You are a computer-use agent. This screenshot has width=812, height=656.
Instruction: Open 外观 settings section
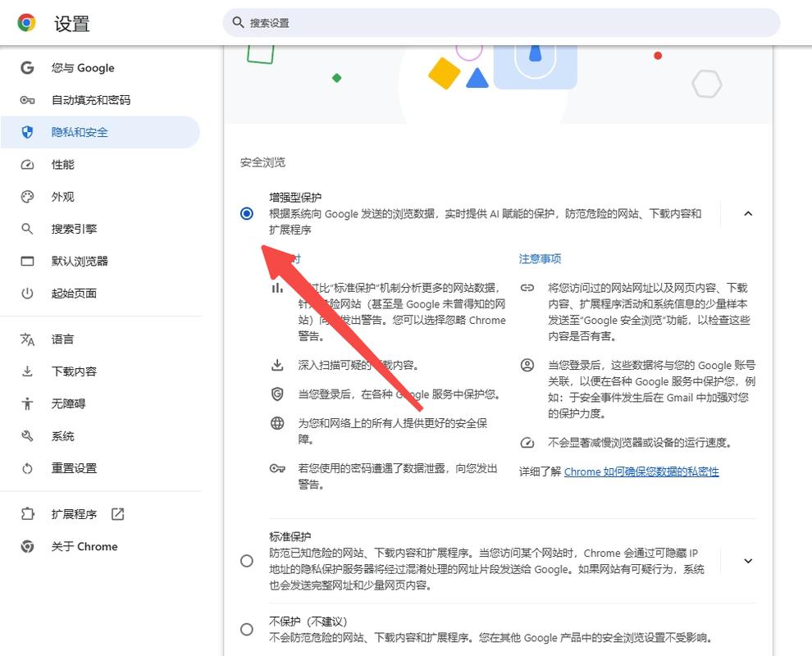tap(100, 197)
